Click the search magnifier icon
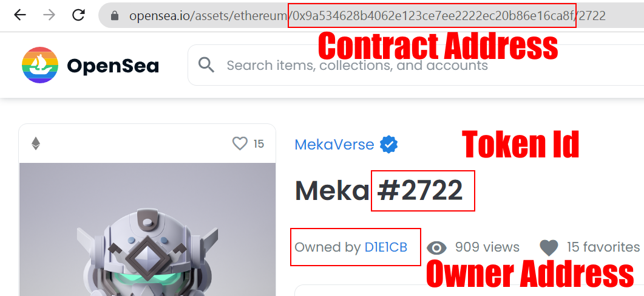Image resolution: width=644 pixels, height=296 pixels. point(206,65)
